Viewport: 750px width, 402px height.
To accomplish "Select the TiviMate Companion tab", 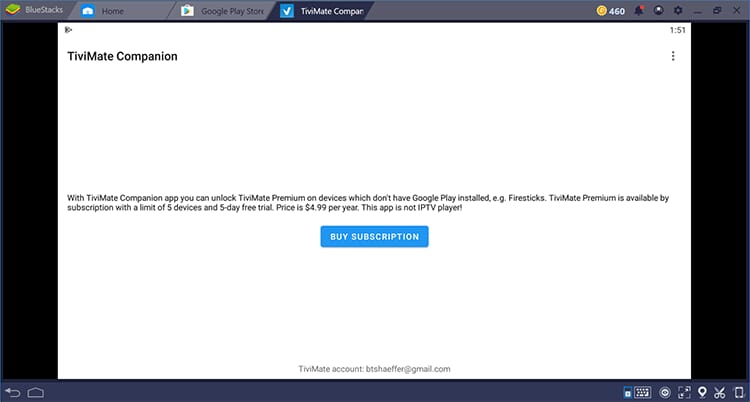I will pyautogui.click(x=321, y=11).
